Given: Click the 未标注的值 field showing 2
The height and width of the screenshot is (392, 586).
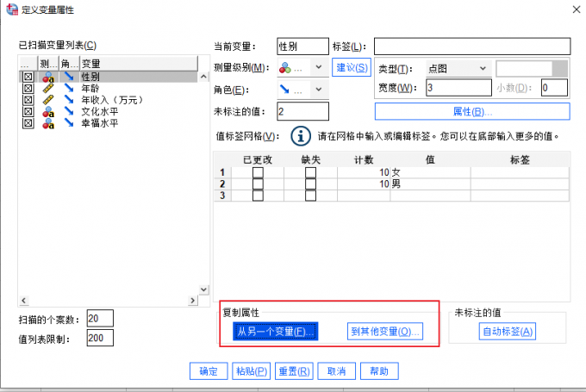Looking at the screenshot, I should pyautogui.click(x=302, y=111).
